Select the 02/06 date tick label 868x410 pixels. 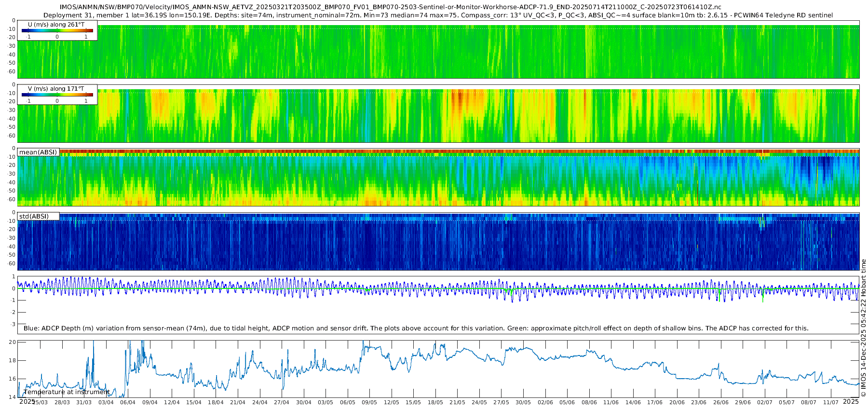point(545,403)
